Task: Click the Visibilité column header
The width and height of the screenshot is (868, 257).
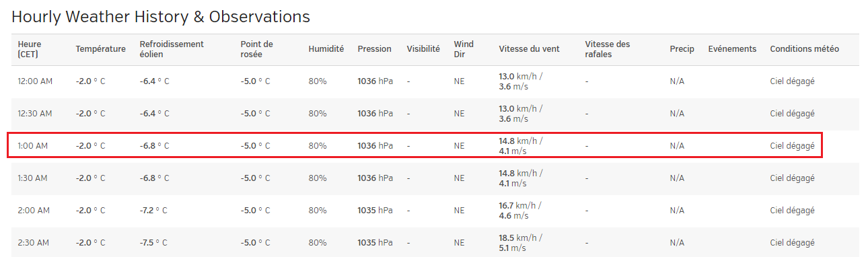Action: (423, 49)
